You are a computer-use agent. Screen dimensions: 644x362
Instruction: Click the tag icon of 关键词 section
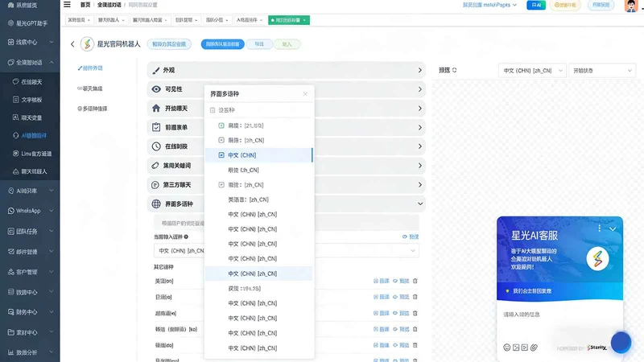pos(155,166)
